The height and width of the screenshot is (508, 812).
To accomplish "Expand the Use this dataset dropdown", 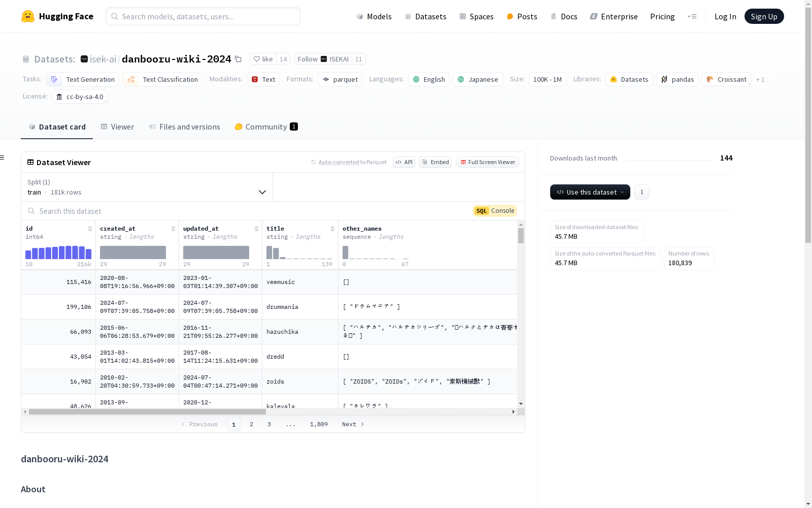I will [x=590, y=192].
